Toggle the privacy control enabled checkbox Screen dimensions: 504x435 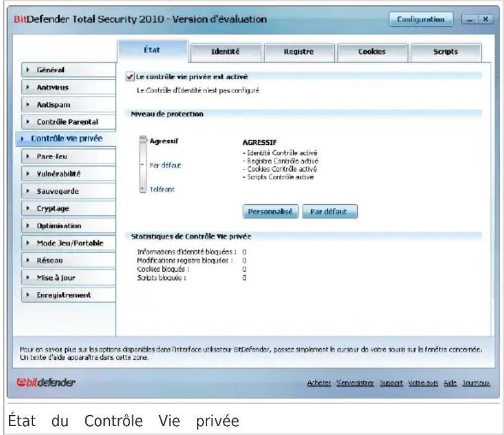[x=130, y=76]
